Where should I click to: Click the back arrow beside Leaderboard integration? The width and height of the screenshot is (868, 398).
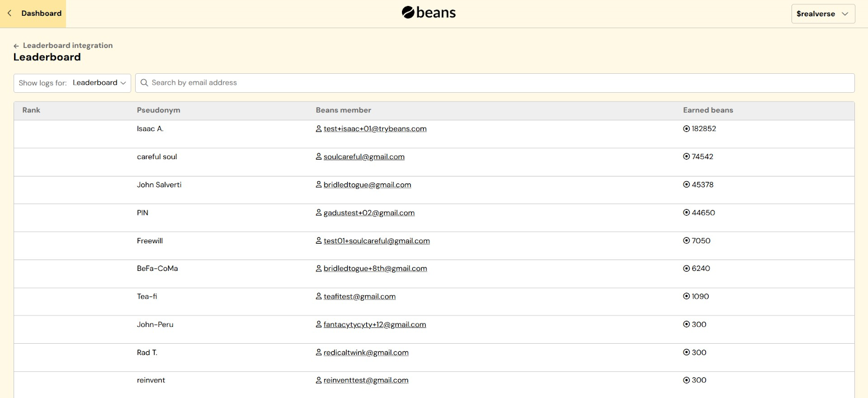coord(16,46)
